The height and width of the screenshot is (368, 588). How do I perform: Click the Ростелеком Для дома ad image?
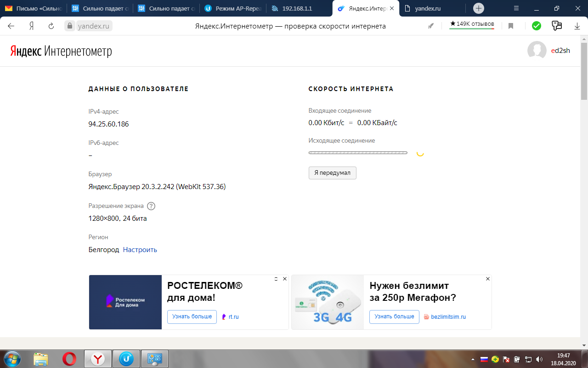[x=125, y=302]
